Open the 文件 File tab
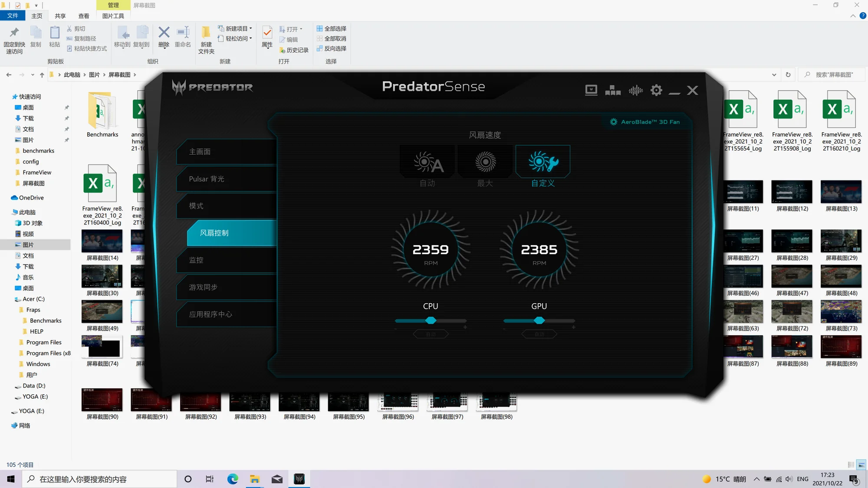This screenshot has width=868, height=488. [x=13, y=16]
